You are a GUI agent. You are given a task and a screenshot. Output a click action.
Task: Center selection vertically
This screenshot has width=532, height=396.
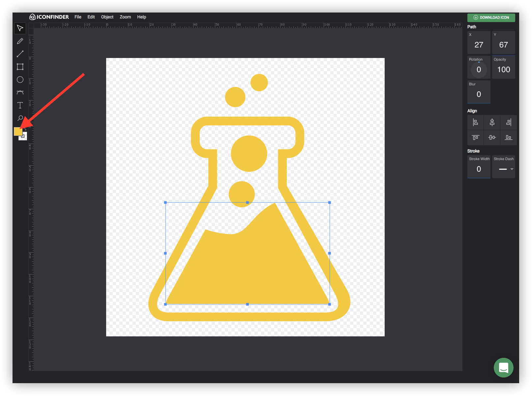point(492,137)
